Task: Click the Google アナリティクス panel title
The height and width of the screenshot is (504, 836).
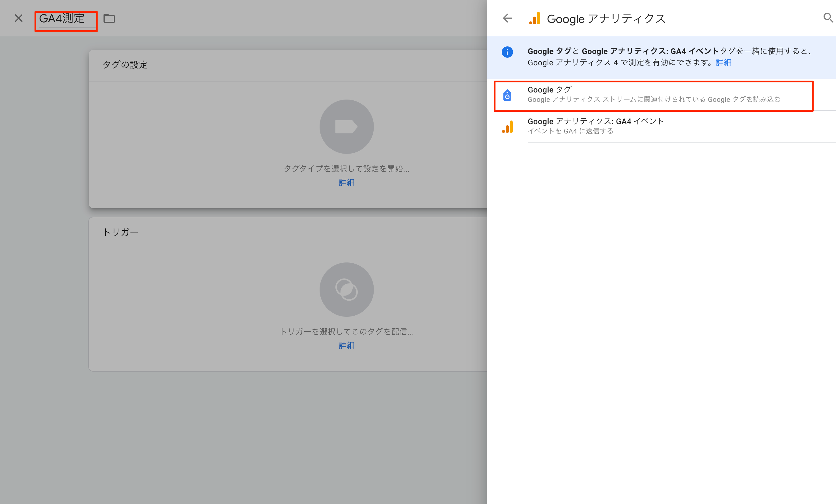Action: pyautogui.click(x=606, y=19)
